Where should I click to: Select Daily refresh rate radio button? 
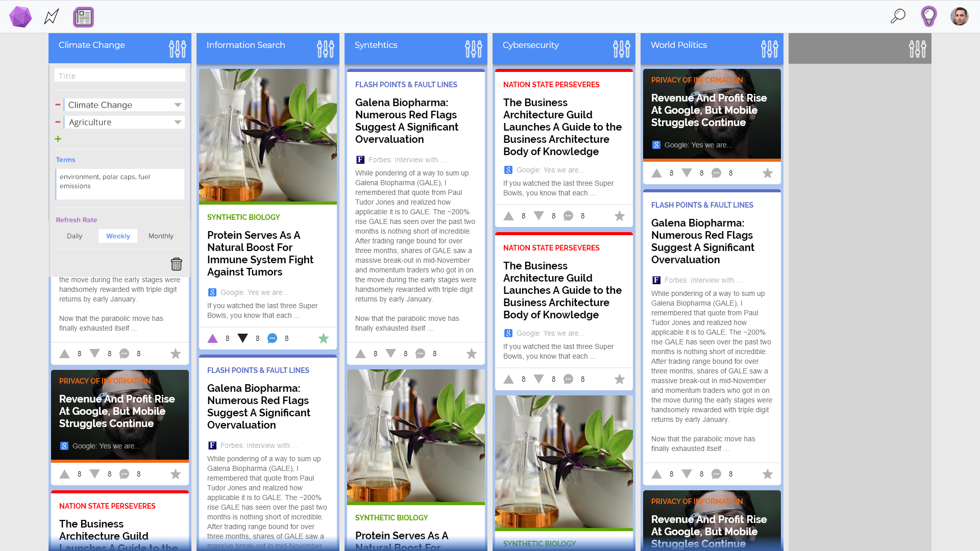(74, 236)
